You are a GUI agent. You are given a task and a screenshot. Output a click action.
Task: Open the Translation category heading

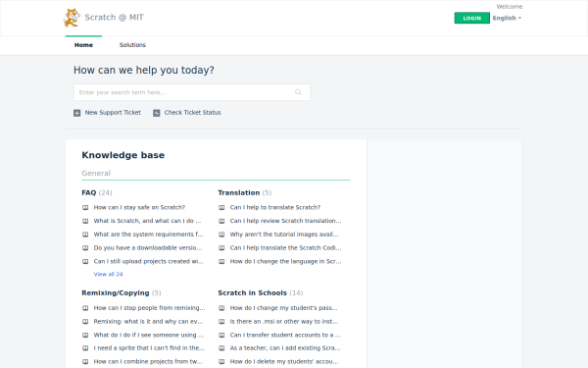238,192
